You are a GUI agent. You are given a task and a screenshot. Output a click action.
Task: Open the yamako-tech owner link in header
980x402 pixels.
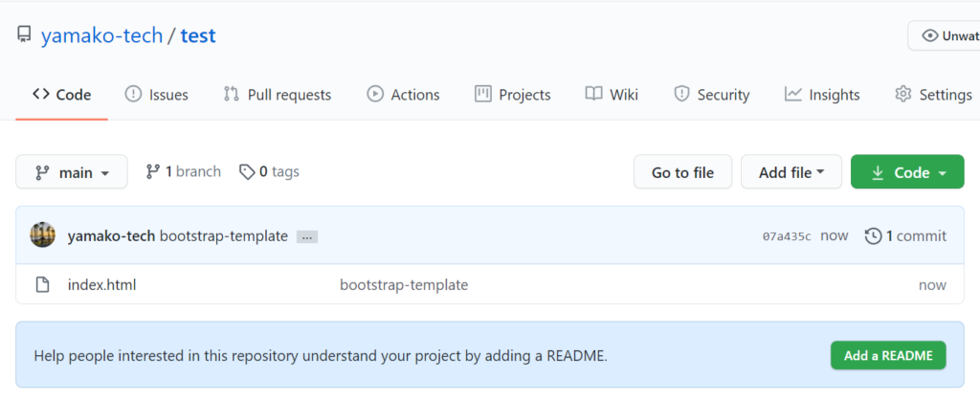[x=101, y=35]
